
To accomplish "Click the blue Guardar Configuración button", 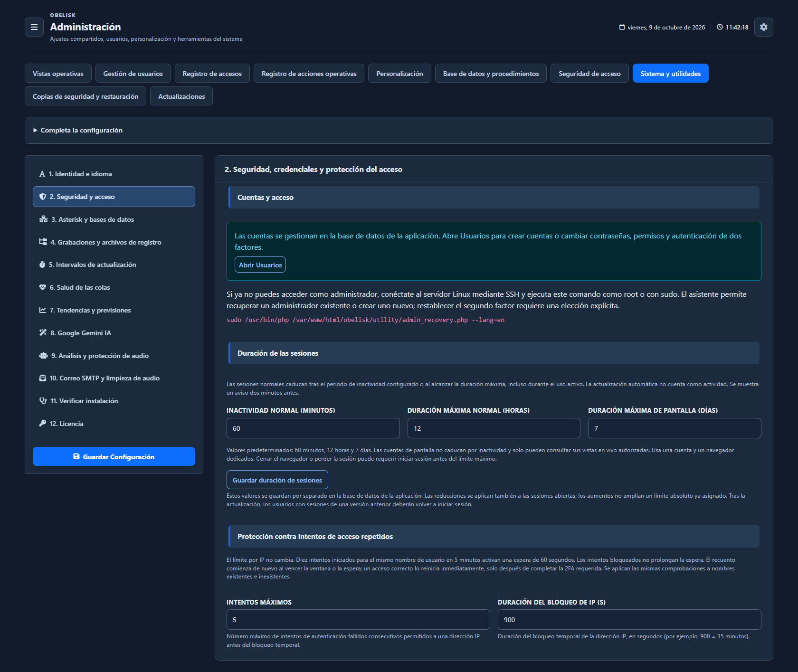I will click(114, 457).
